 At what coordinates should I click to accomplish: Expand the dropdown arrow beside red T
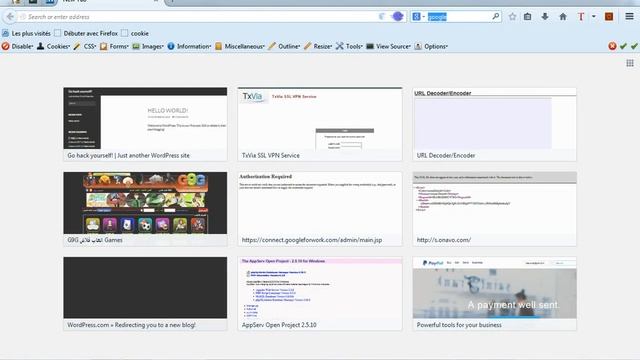tap(593, 17)
